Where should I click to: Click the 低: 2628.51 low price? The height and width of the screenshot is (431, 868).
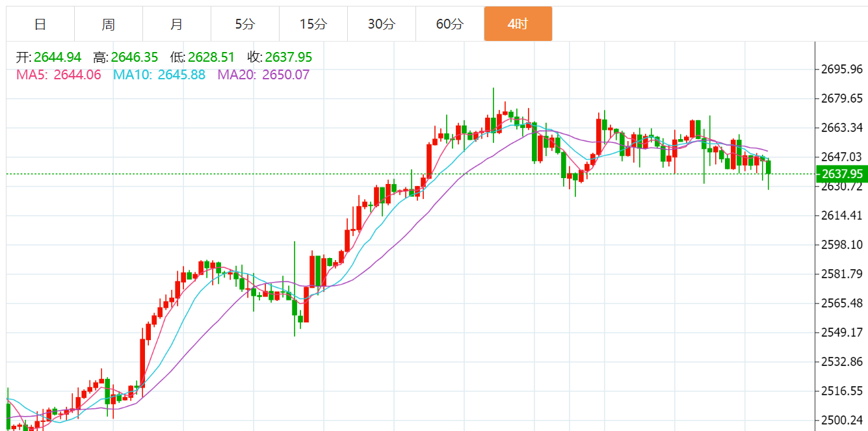(x=203, y=57)
